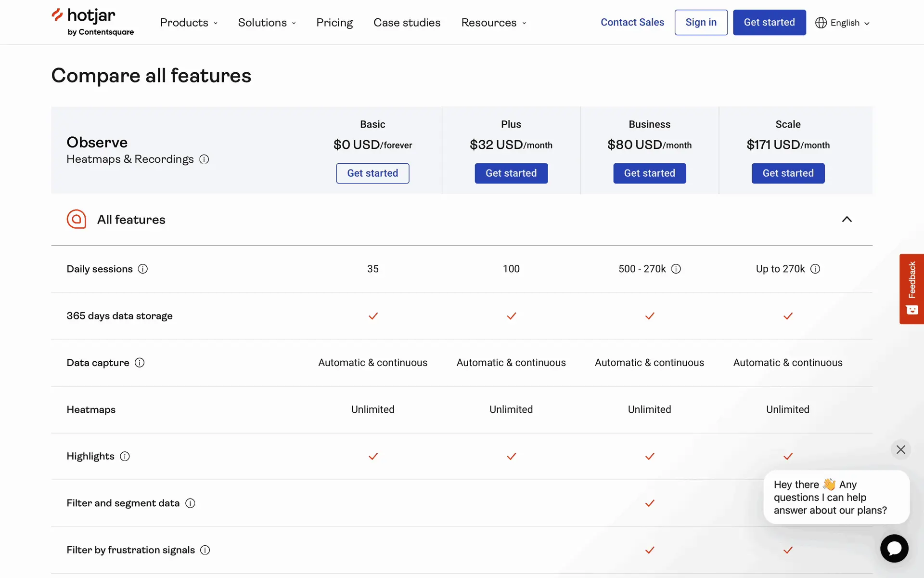The height and width of the screenshot is (578, 924).
Task: Open the chat bubble widget
Action: click(x=894, y=548)
